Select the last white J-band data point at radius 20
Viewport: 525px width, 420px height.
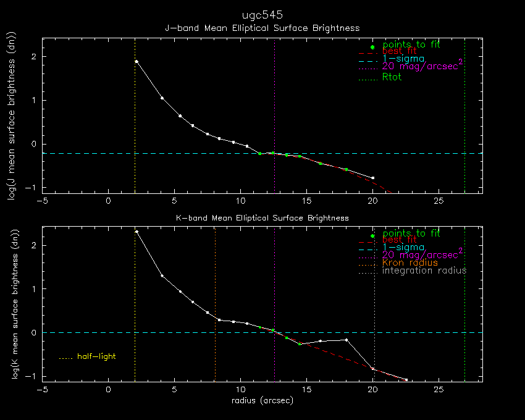pos(372,178)
